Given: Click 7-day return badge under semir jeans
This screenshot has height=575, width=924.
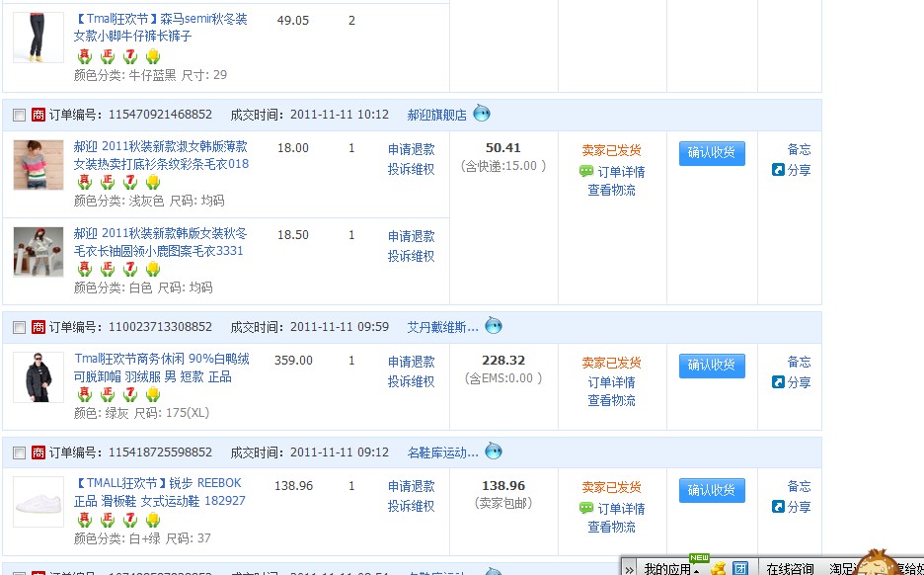Looking at the screenshot, I should tap(130, 56).
